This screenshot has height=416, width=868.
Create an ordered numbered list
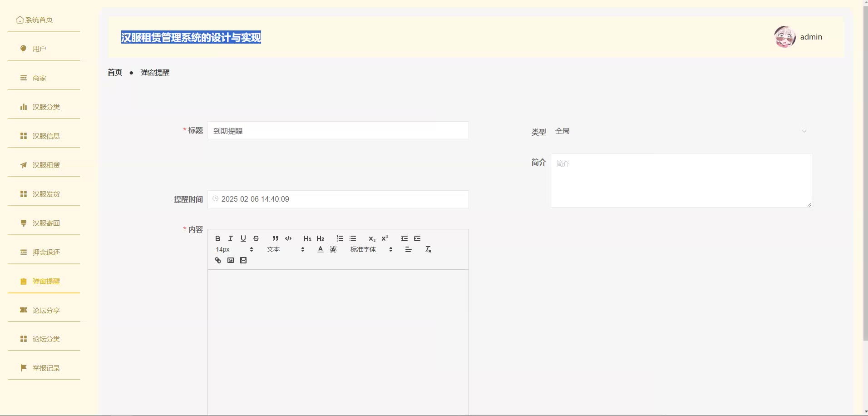340,238
